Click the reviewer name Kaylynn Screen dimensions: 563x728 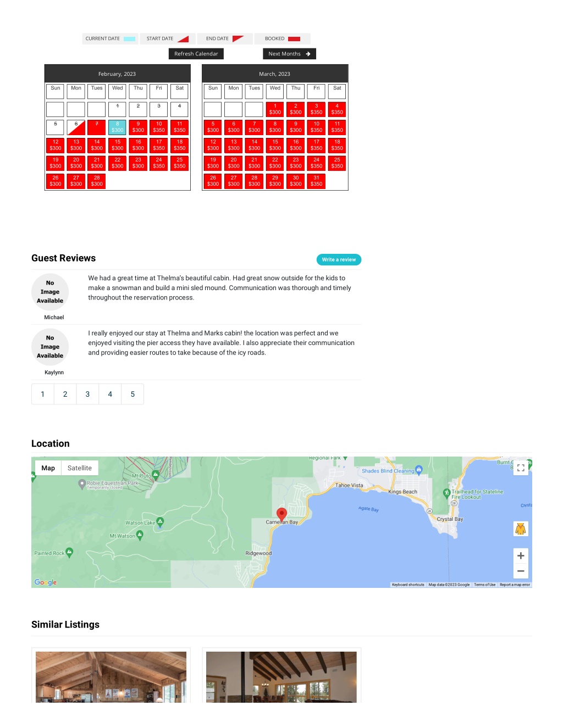pyautogui.click(x=54, y=373)
